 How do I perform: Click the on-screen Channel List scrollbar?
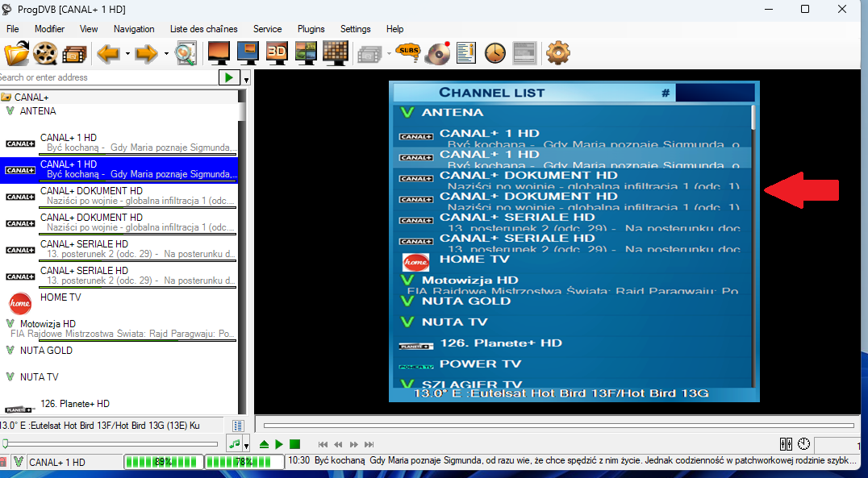[x=753, y=246]
